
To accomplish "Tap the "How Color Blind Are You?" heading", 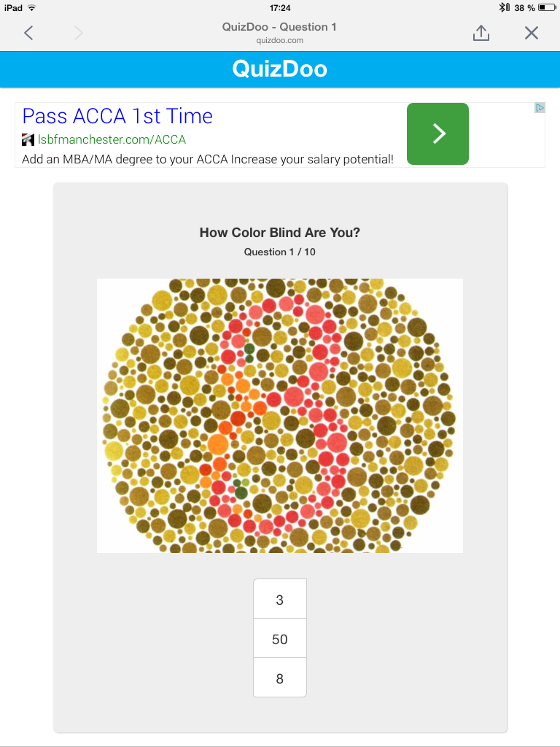I will tap(280, 233).
